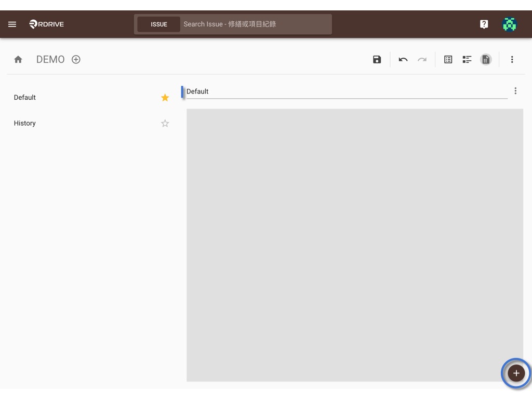Switch to list view icon
Image resolution: width=532 pixels, height=399 pixels.
tap(448, 59)
